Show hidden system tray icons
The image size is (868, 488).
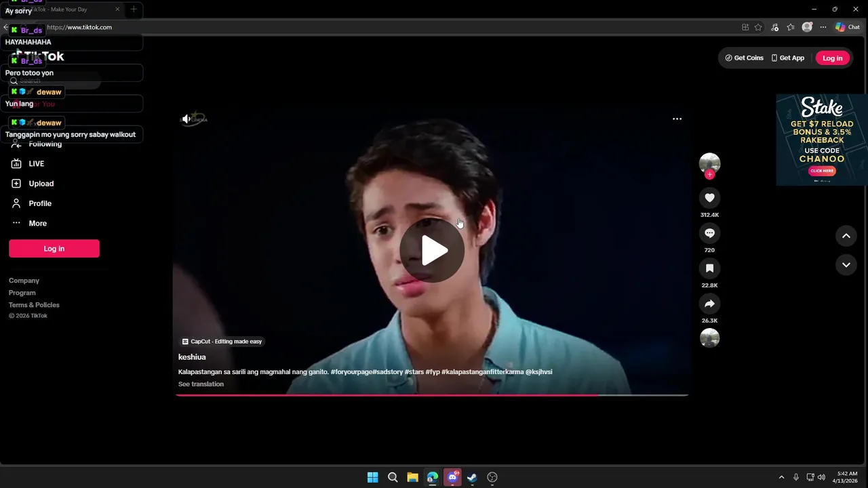pos(781,477)
